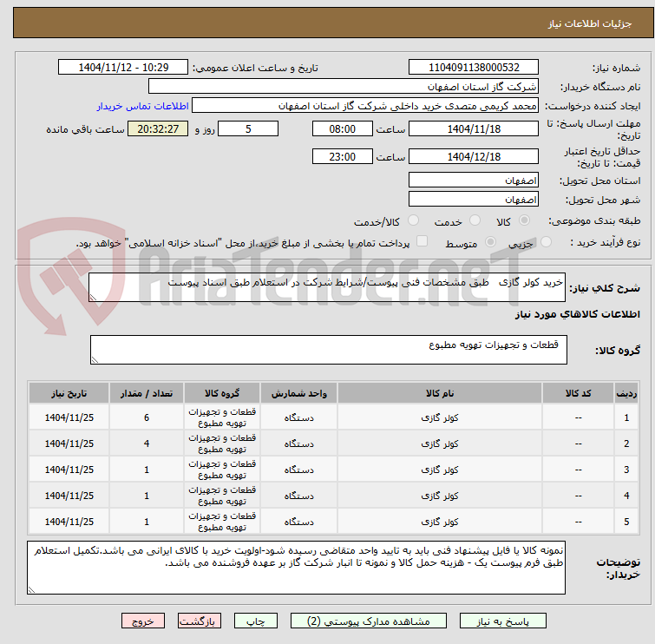The image size is (655, 644).
Task: Click the نام دستگاه خریدار field
Action: coord(344,87)
